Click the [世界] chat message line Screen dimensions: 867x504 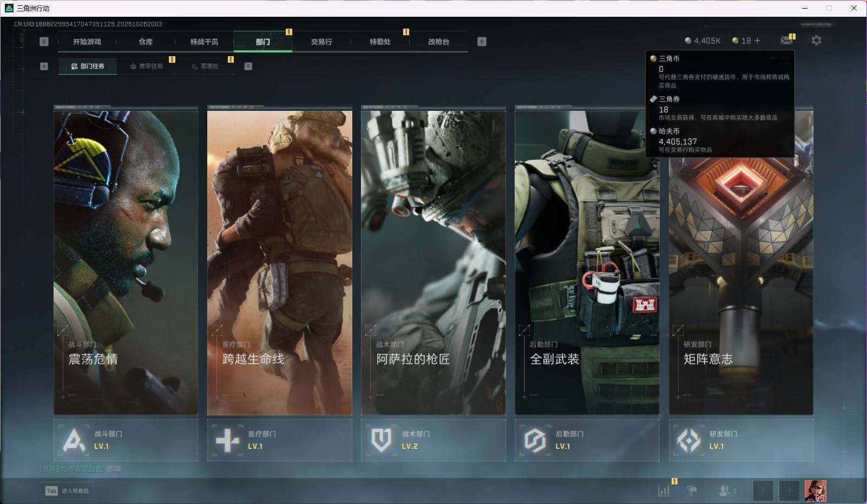coord(81,469)
